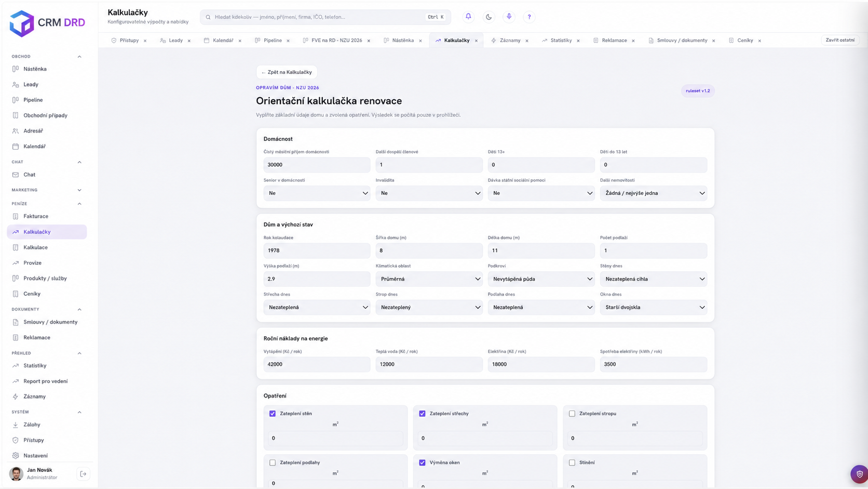868x489 pixels.
Task: Toggle dark mode moon icon
Action: coord(489,17)
